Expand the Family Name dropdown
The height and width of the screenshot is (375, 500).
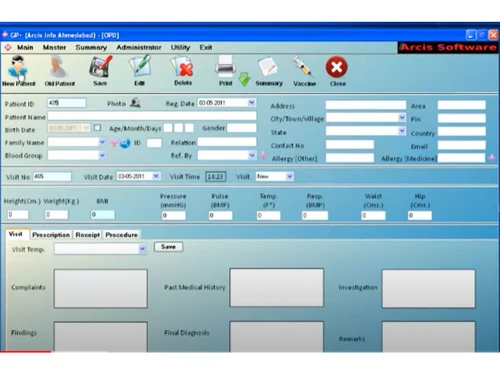[102, 142]
